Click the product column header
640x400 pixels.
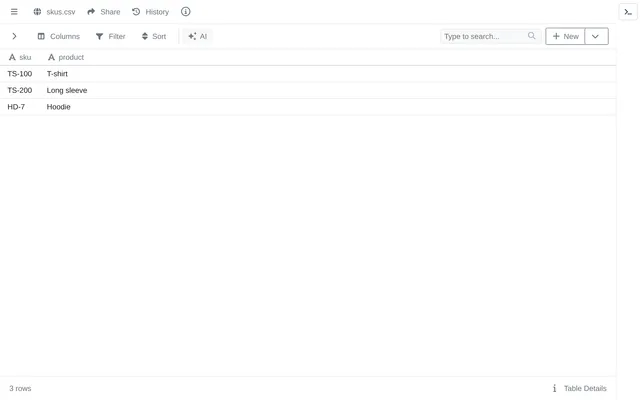(x=66, y=58)
